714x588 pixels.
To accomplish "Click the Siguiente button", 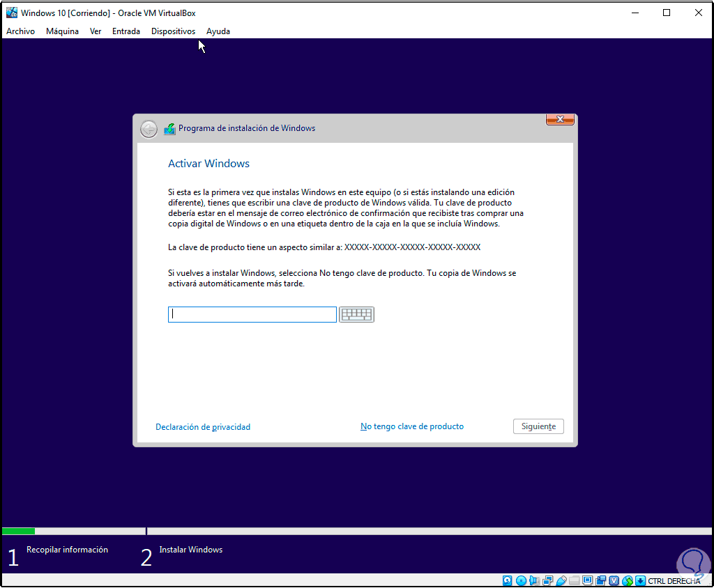I will 538,426.
